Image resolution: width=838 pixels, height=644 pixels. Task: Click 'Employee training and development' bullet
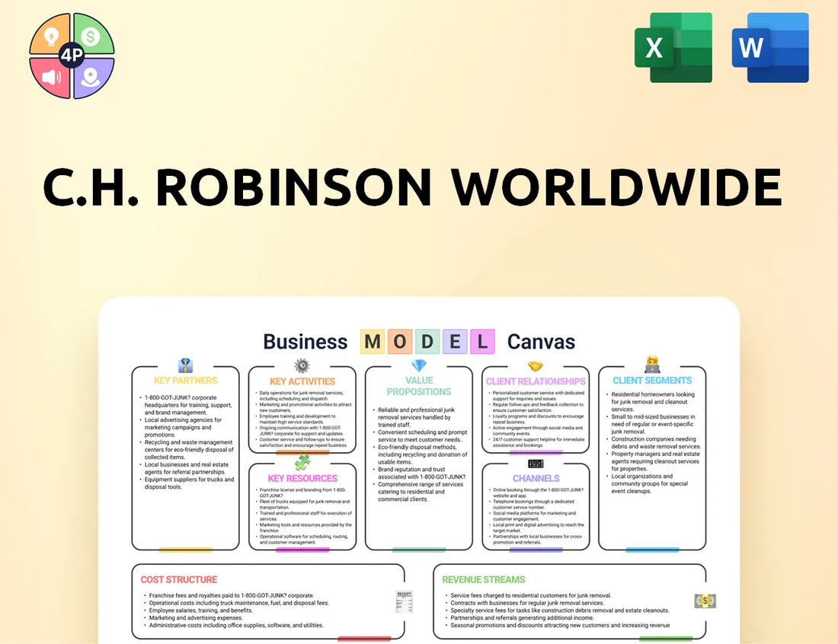tap(297, 419)
